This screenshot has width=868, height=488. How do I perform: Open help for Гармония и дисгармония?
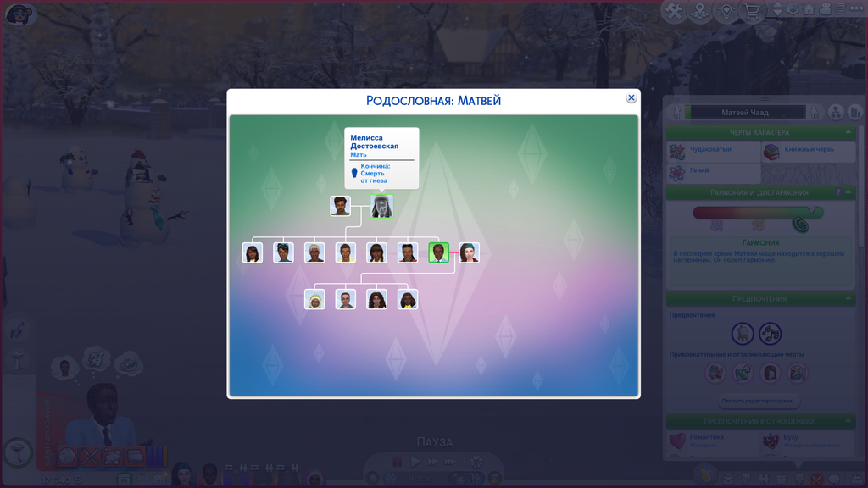click(x=838, y=192)
